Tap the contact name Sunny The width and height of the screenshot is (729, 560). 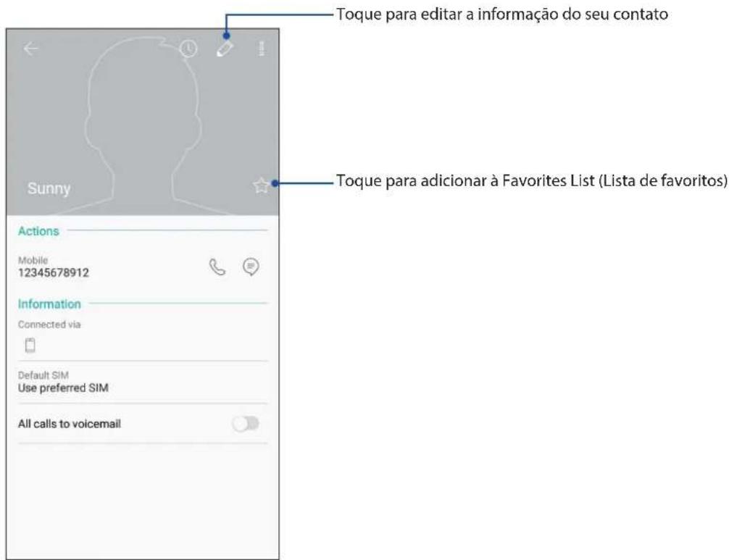(49, 188)
